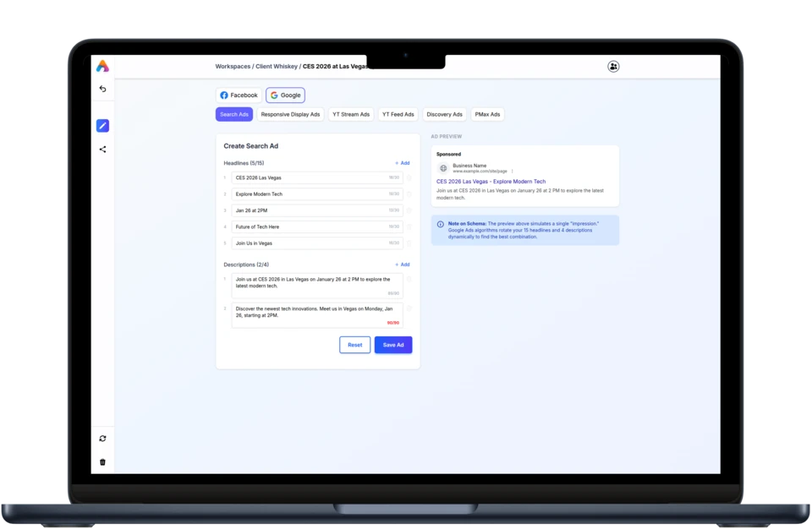
Task: Open the YT Stream Ads tab
Action: click(351, 114)
